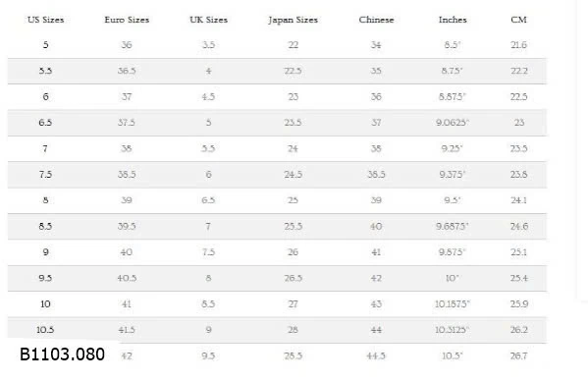Click the 8.875" inches value
This screenshot has width=588, height=382.
point(453,97)
